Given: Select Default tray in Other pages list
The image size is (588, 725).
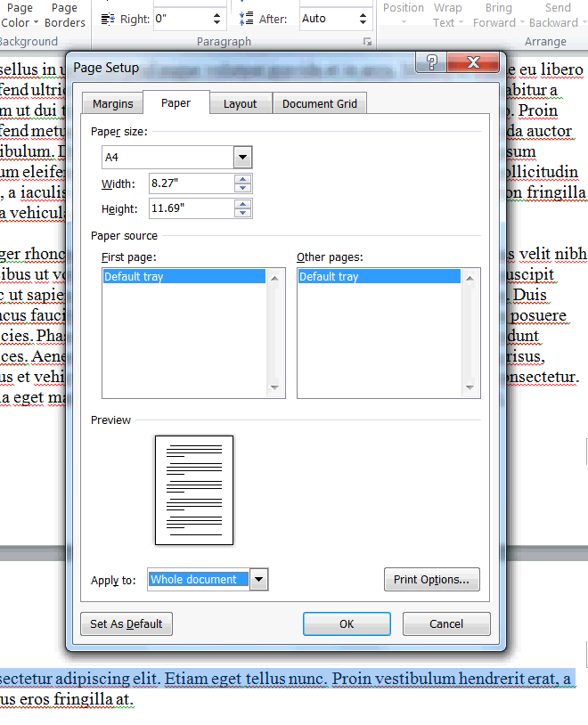Looking at the screenshot, I should 380,276.
